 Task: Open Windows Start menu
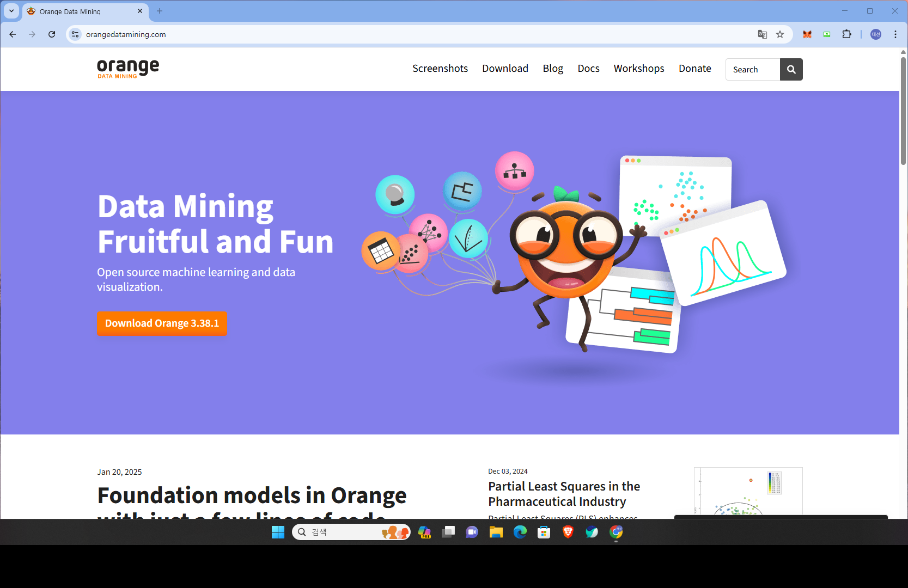(x=278, y=532)
